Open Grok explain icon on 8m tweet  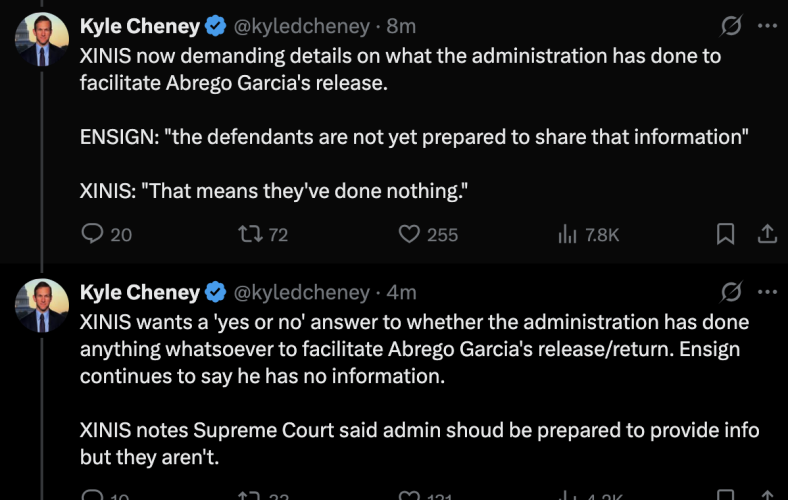pyautogui.click(x=731, y=26)
